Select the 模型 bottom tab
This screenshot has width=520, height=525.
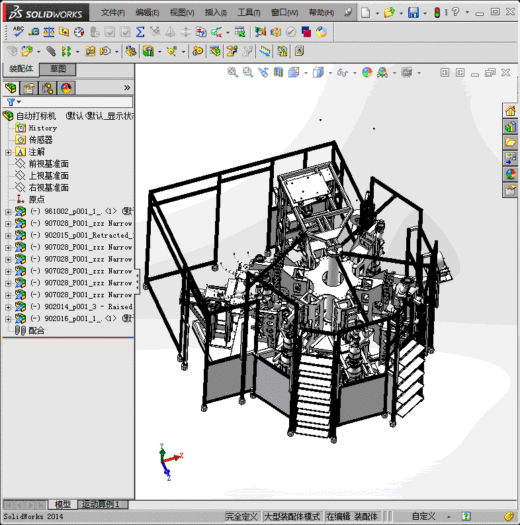coord(63,504)
